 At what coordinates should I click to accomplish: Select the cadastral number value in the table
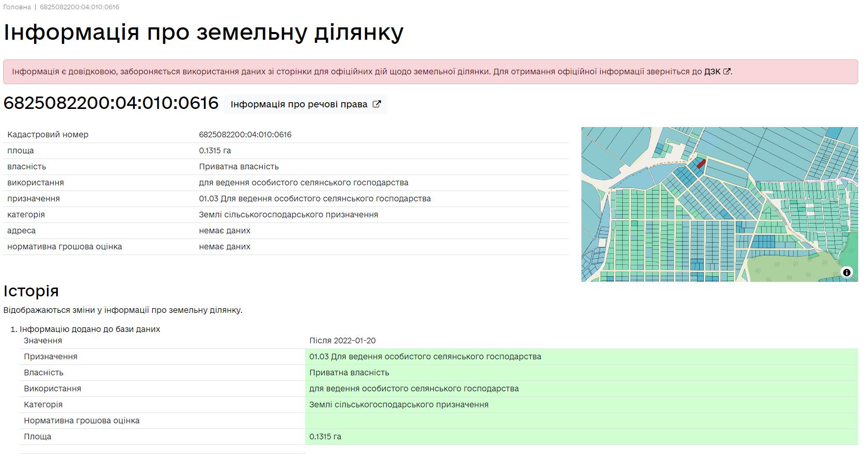pyautogui.click(x=245, y=135)
